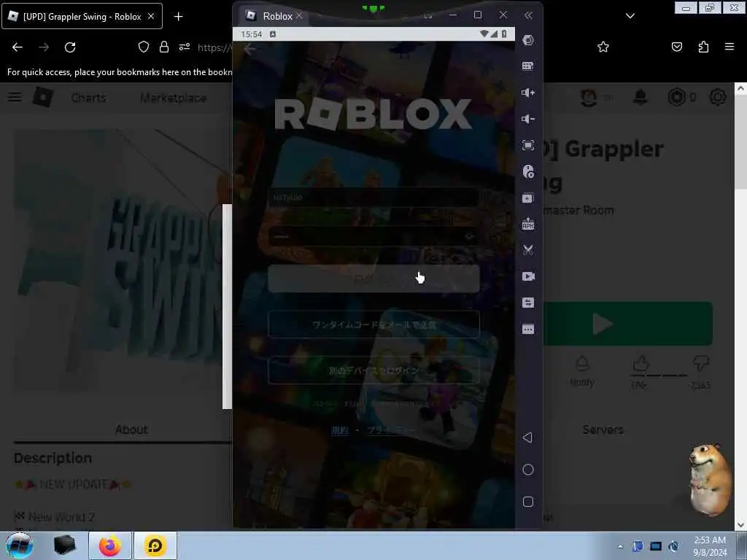The height and width of the screenshot is (560, 747).
Task: Click the site security padlock icon
Action: [x=164, y=47]
